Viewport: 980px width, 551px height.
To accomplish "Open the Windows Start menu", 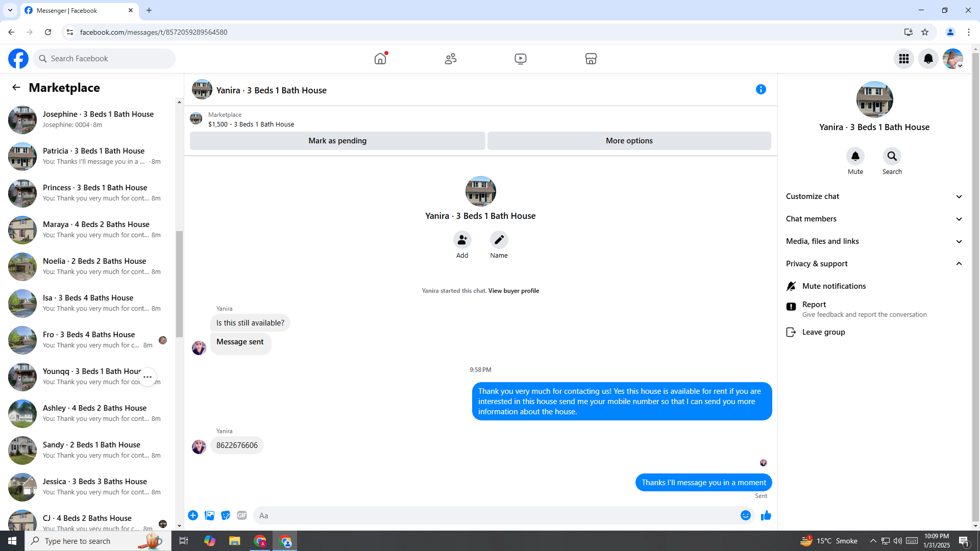I will tap(12, 541).
